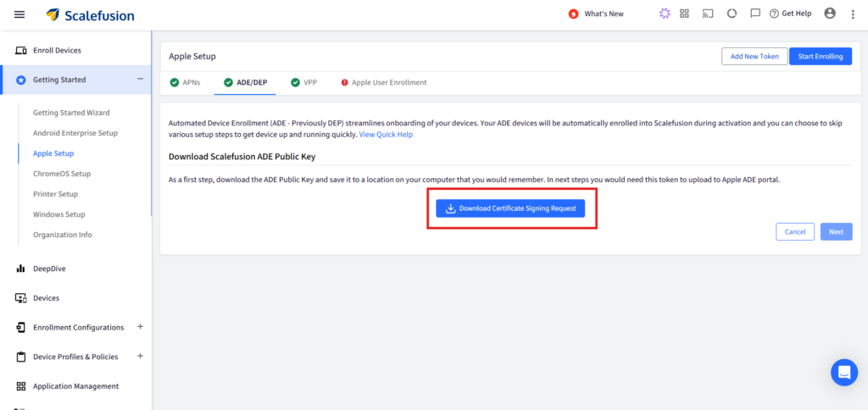Screen dimensions: 868x410
Task: Collapse the Getting Started section
Action: tap(140, 79)
